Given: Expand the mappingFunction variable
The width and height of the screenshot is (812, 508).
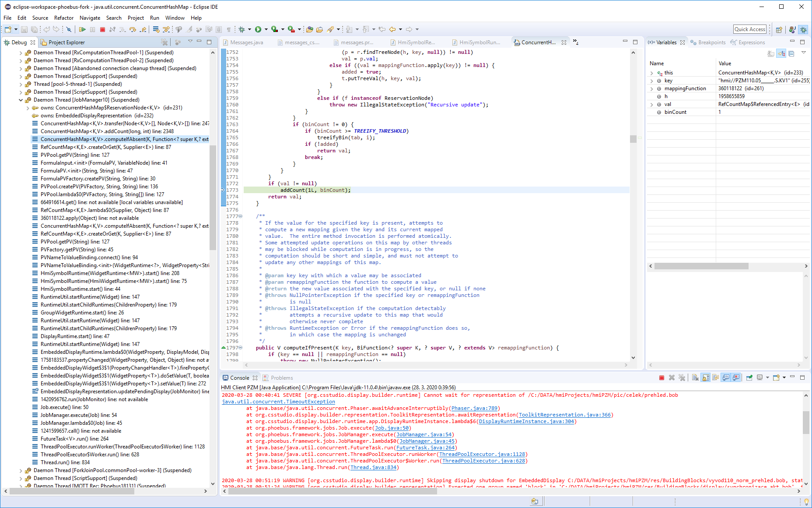Looking at the screenshot, I should pyautogui.click(x=652, y=88).
